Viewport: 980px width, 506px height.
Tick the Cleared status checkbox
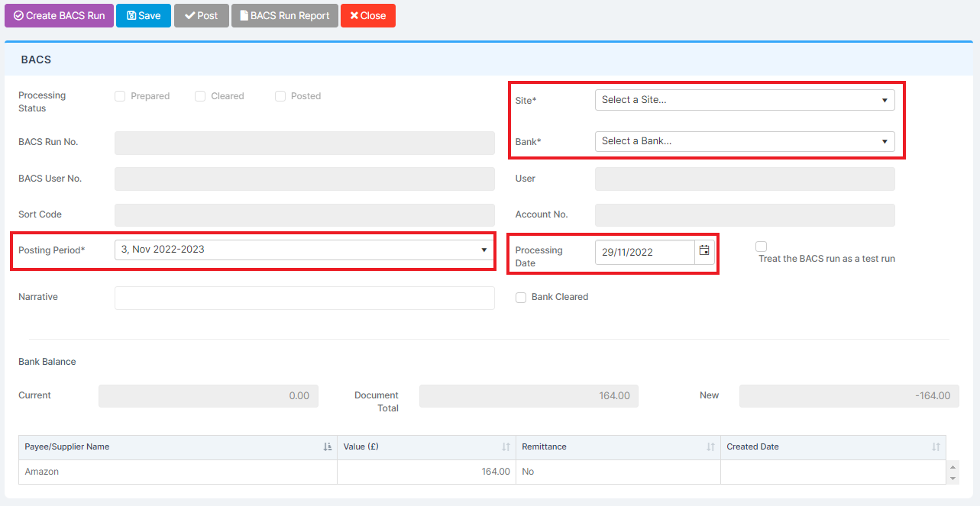200,96
